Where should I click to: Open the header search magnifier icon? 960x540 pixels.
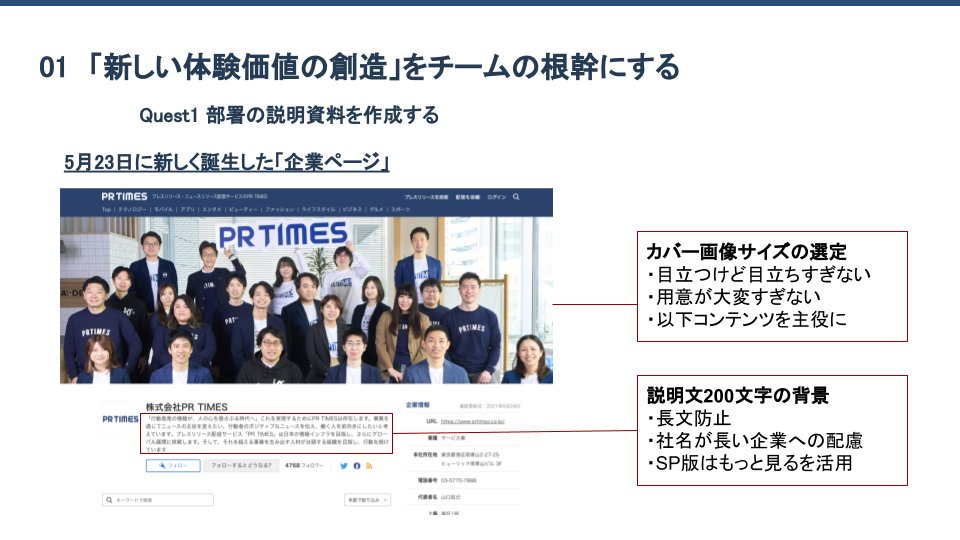[x=516, y=197]
